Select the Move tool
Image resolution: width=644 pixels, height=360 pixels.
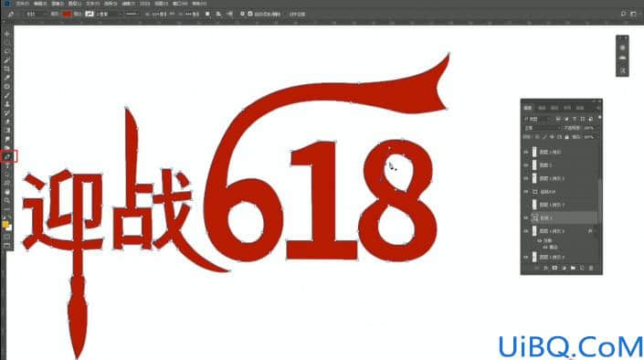click(7, 34)
